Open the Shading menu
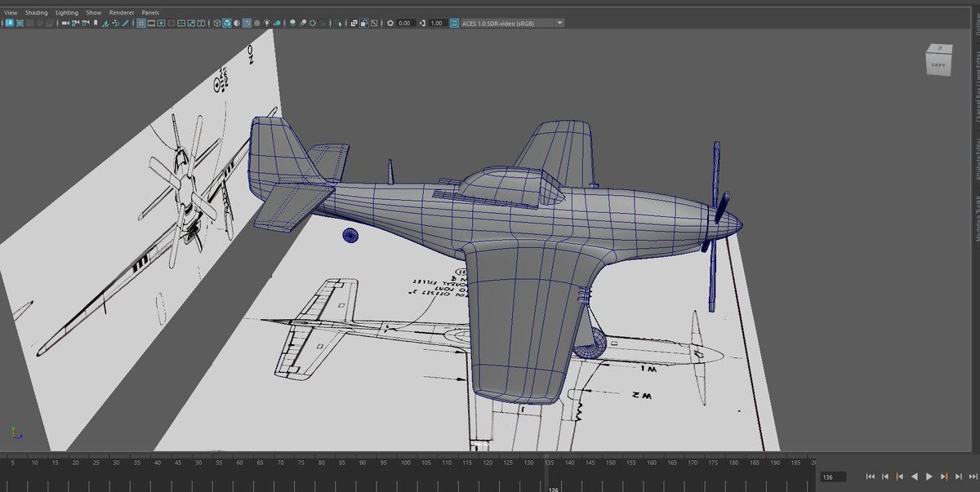The image size is (980, 492). coord(36,13)
